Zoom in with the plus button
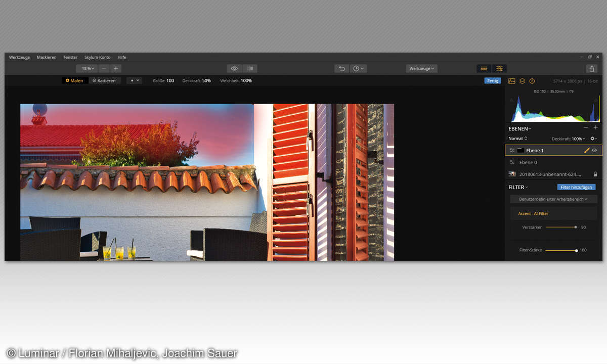The image size is (607, 364). (x=116, y=68)
